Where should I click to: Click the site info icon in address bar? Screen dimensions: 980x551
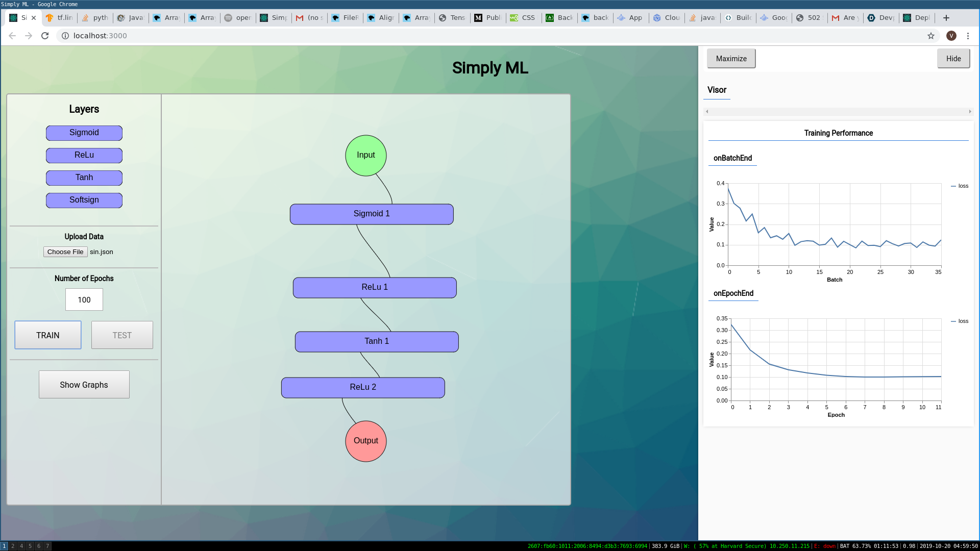65,36
